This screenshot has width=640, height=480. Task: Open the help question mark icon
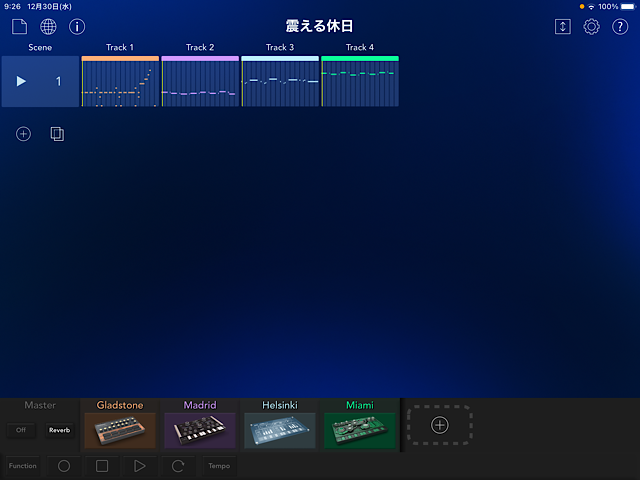point(620,27)
